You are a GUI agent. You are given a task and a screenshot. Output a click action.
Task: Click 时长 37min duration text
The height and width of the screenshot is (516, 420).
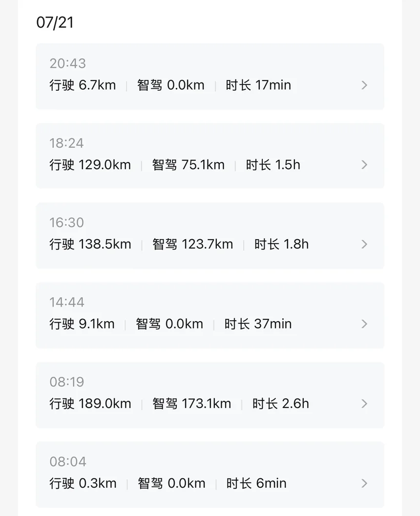tap(258, 324)
